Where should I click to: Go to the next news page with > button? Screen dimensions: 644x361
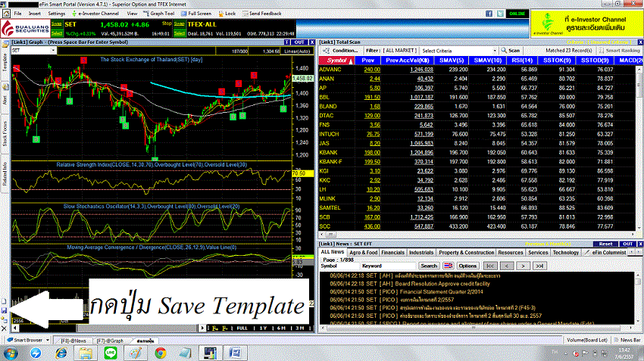523,266
